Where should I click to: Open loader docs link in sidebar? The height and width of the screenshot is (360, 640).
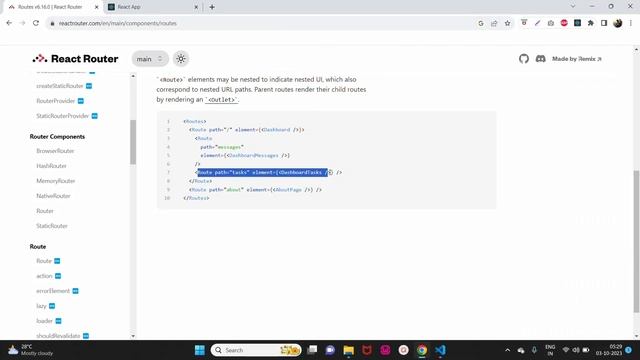(x=44, y=321)
